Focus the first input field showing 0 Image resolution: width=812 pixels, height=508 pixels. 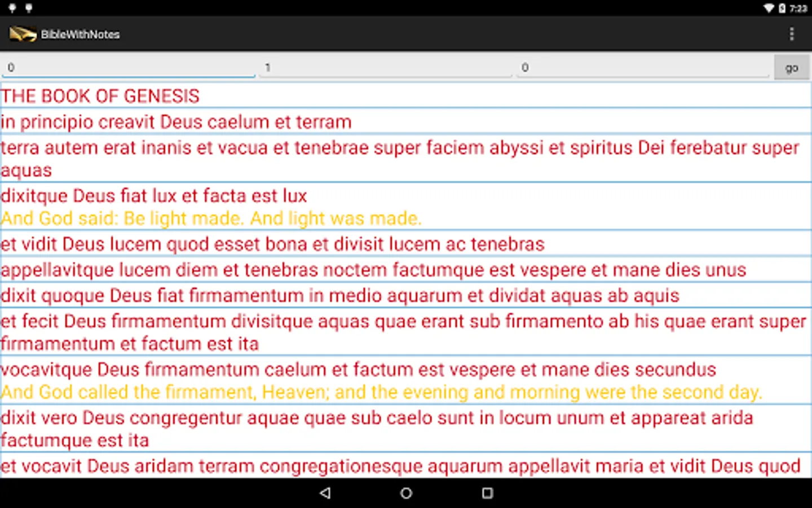129,67
